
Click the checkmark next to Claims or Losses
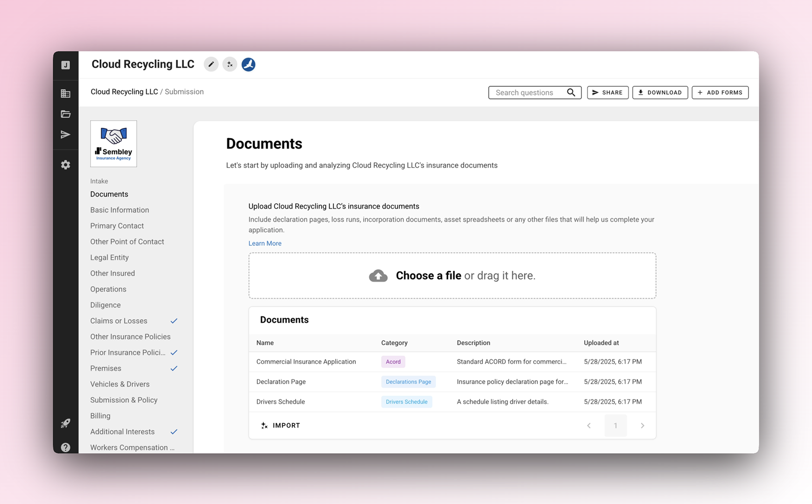pos(174,321)
